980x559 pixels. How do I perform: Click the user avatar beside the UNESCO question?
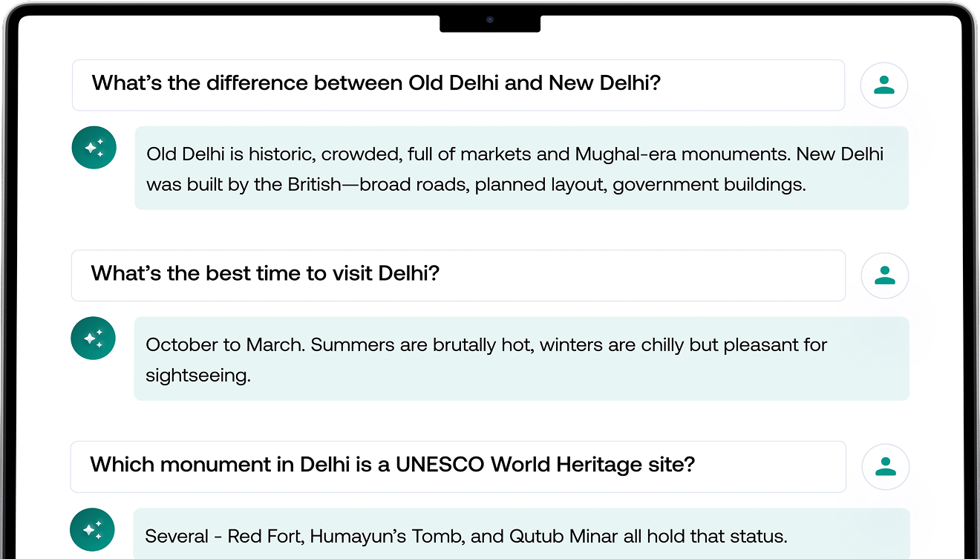click(x=885, y=467)
